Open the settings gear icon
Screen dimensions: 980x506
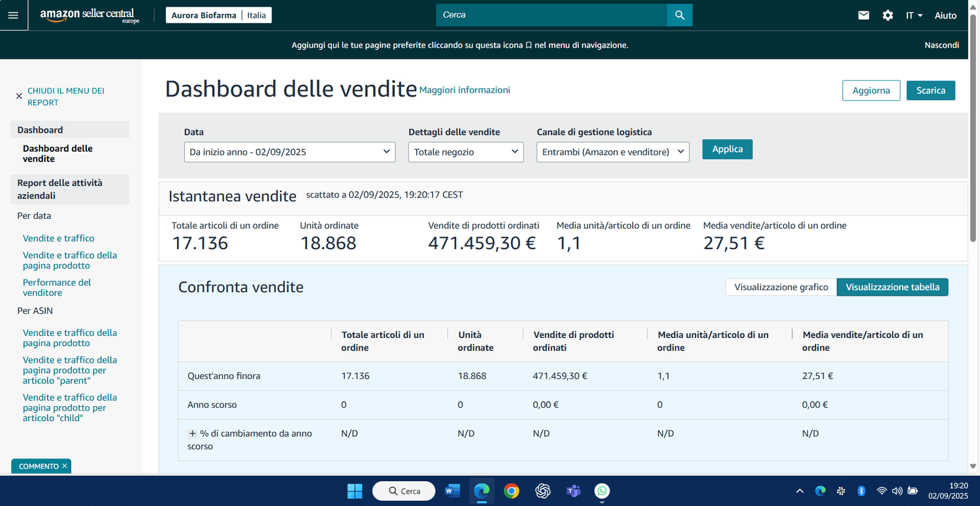tap(887, 15)
